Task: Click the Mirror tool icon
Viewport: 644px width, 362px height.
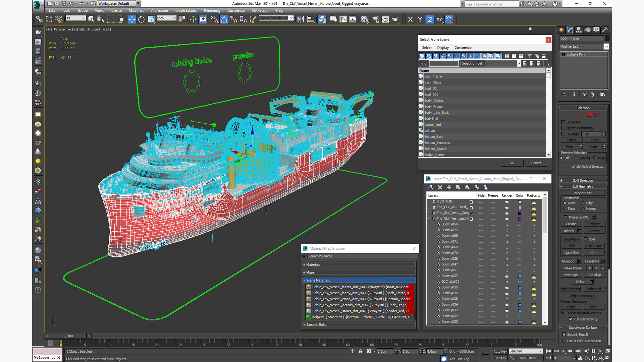Action: coord(301,19)
